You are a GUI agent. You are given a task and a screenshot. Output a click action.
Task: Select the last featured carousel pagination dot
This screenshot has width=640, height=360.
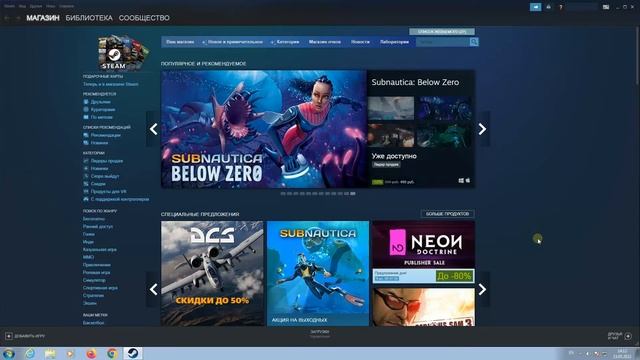(353, 193)
